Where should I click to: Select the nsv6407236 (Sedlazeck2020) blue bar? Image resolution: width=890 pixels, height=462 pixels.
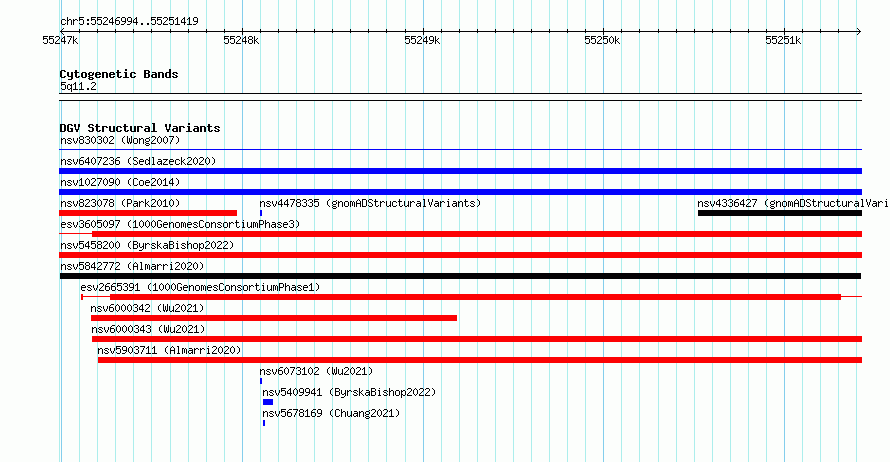(460, 171)
